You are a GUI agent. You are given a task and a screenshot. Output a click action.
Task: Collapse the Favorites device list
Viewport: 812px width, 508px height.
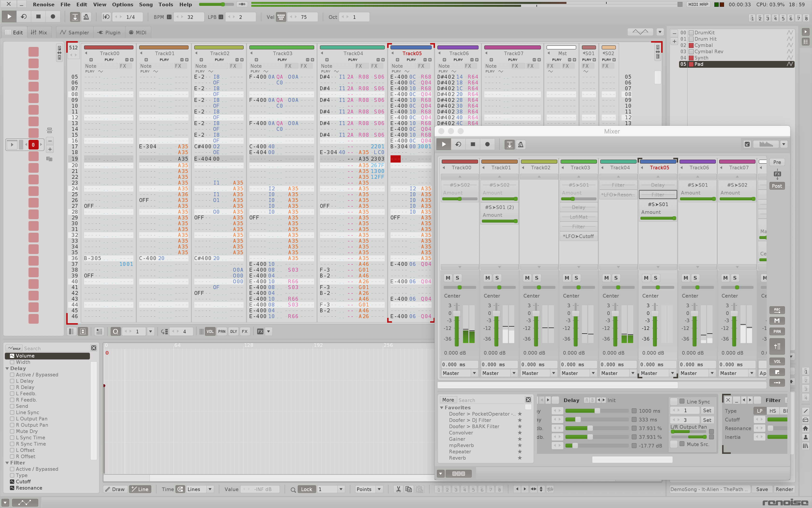click(442, 408)
